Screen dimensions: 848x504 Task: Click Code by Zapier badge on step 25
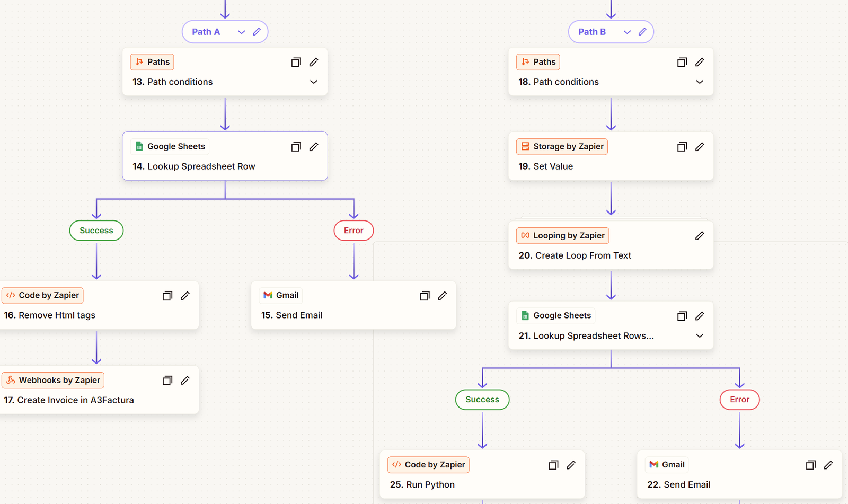pos(428,464)
